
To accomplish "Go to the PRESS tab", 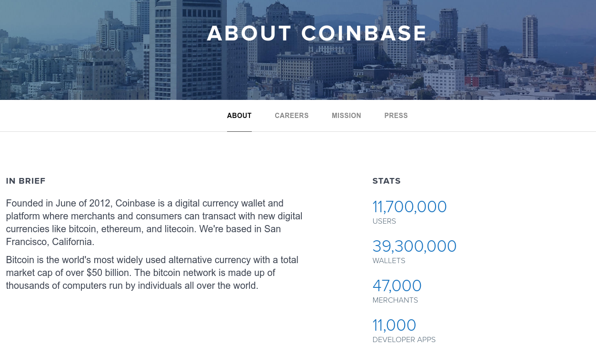I will [x=396, y=116].
